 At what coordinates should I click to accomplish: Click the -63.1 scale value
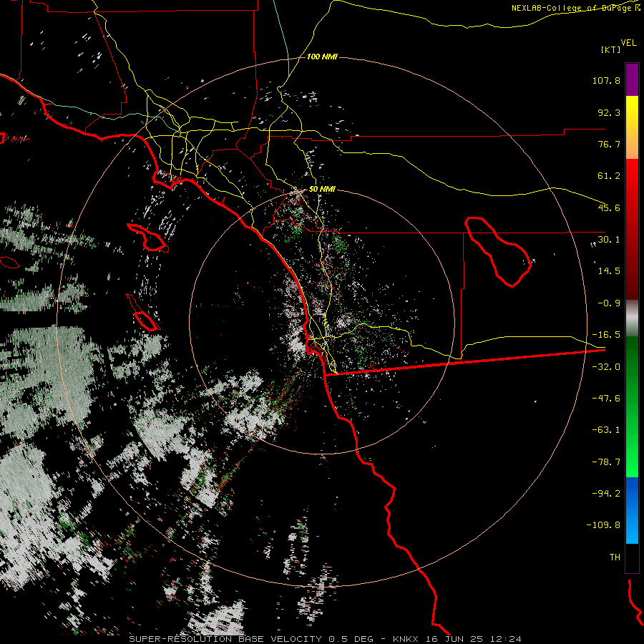606,429
